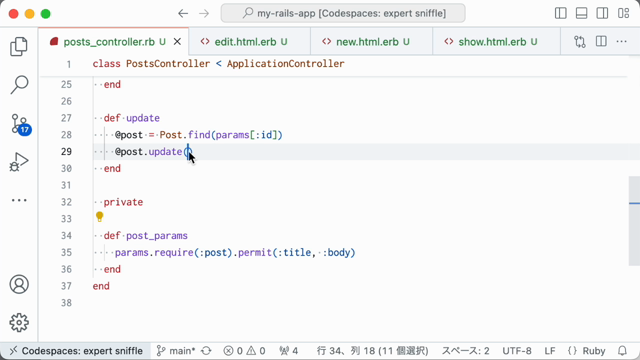Open editor More Actions menu
Image resolution: width=640 pixels, height=360 pixels.
(x=621, y=42)
